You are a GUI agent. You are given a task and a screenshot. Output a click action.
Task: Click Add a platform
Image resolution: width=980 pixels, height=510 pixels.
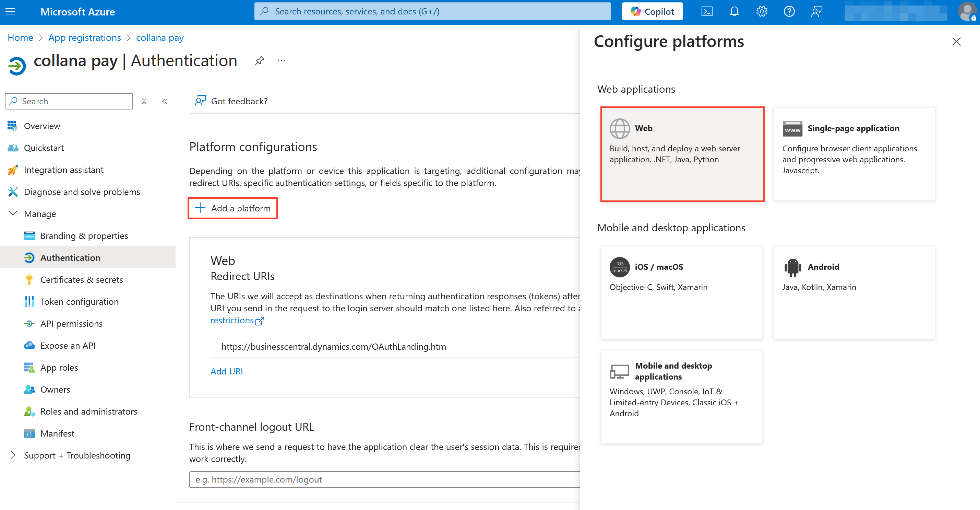pyautogui.click(x=233, y=208)
